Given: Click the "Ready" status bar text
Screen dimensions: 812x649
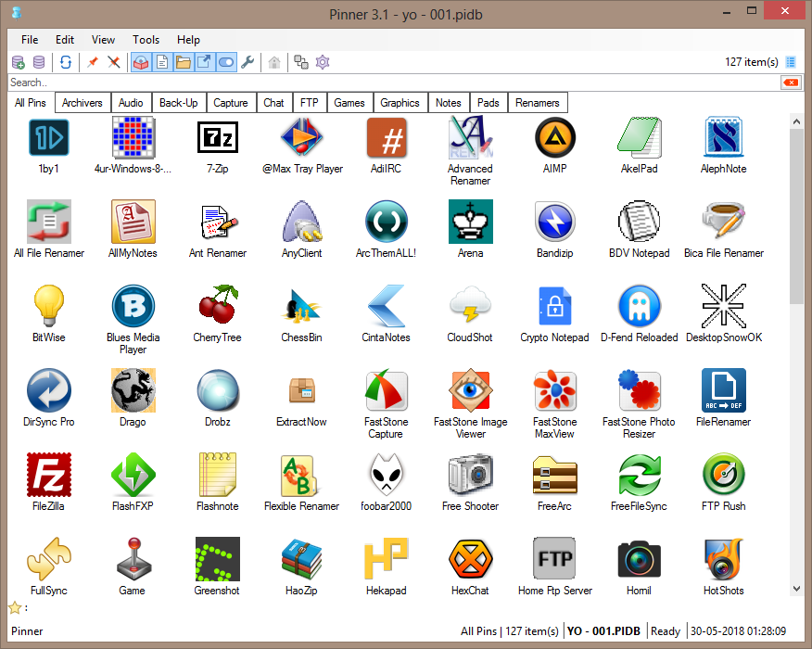Looking at the screenshot, I should [666, 630].
